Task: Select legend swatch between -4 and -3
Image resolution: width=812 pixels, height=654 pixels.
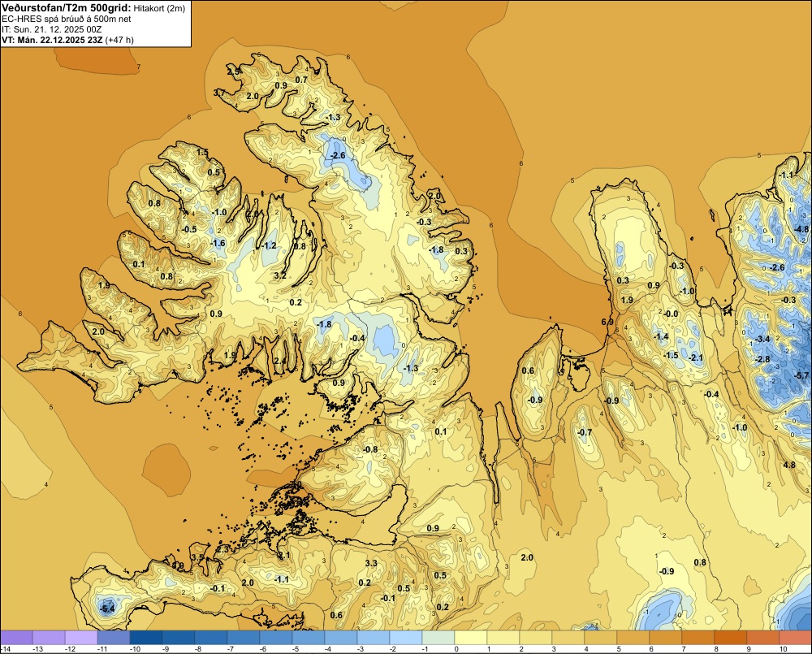Action: (341, 638)
